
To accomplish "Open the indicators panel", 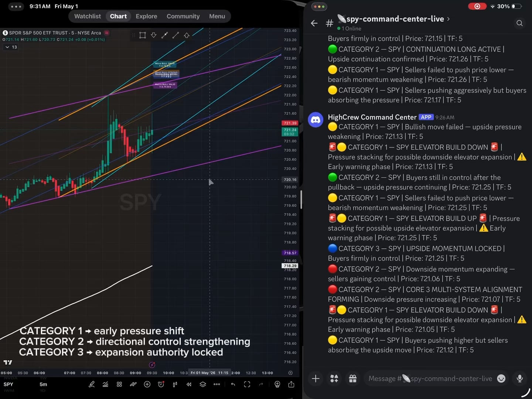I will pyautogui.click(x=105, y=384).
